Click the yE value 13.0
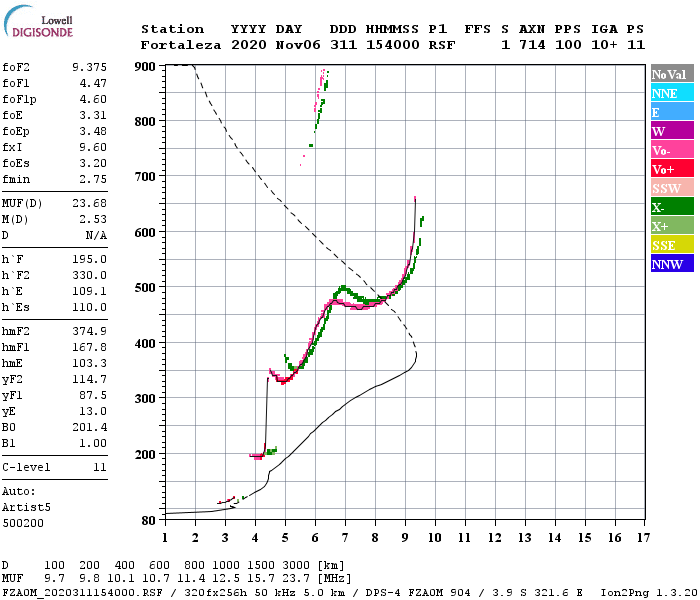Viewport: 700px width, 600px height. coord(93,412)
